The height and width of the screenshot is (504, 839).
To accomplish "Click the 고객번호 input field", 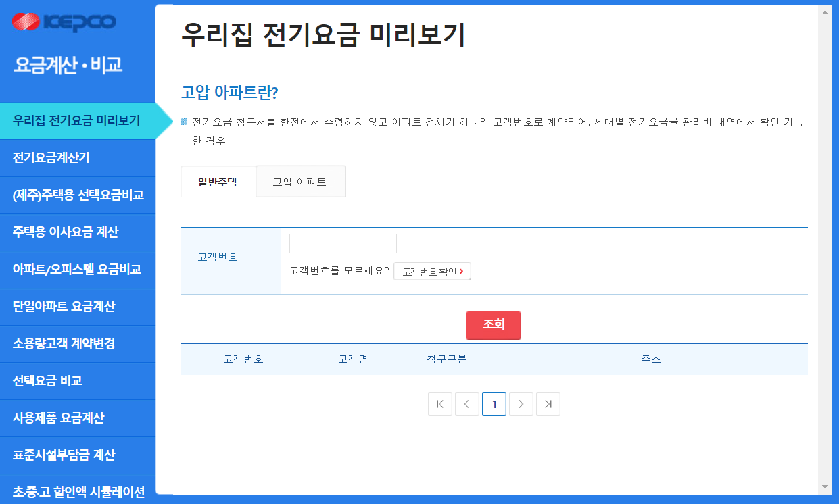I will click(343, 243).
